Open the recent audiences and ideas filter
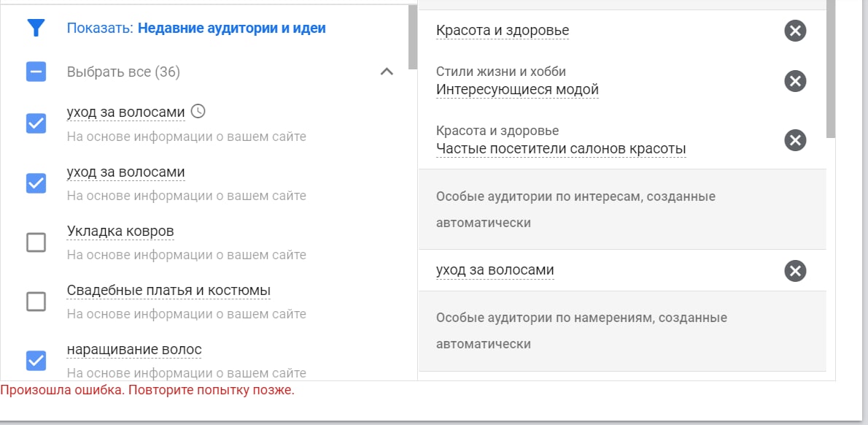868x425 pixels. pyautogui.click(x=196, y=28)
